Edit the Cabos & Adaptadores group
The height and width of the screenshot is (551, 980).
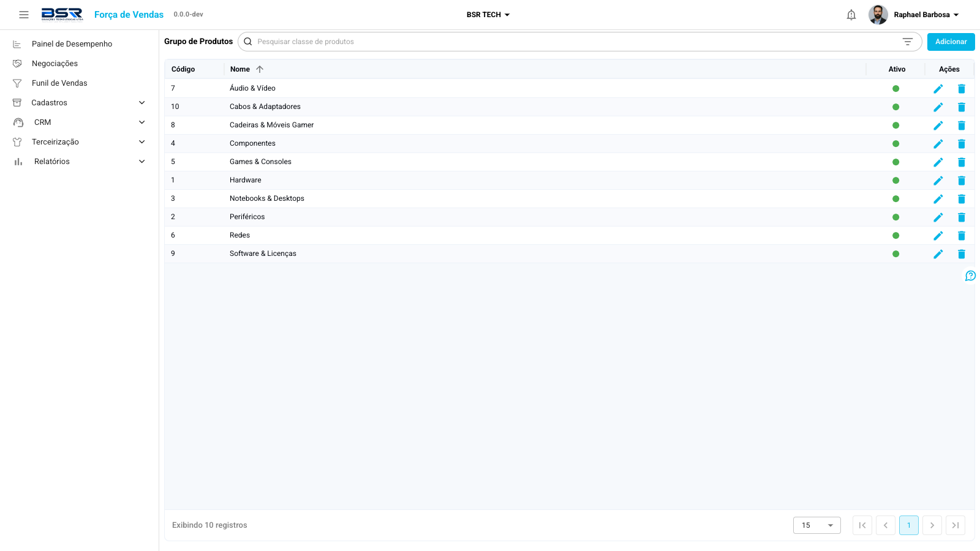point(938,107)
